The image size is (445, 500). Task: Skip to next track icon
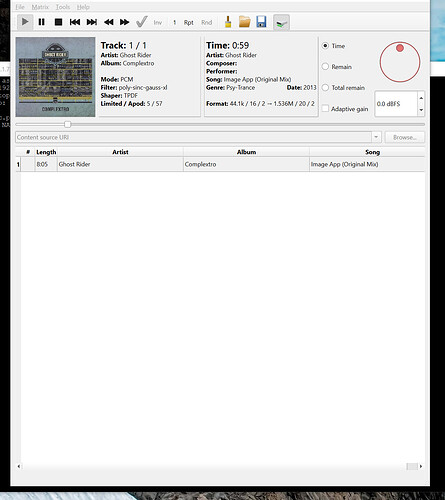[92, 22]
